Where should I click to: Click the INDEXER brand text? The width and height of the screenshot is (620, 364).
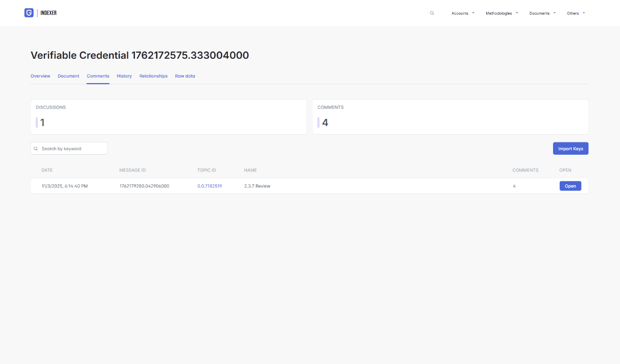point(49,13)
